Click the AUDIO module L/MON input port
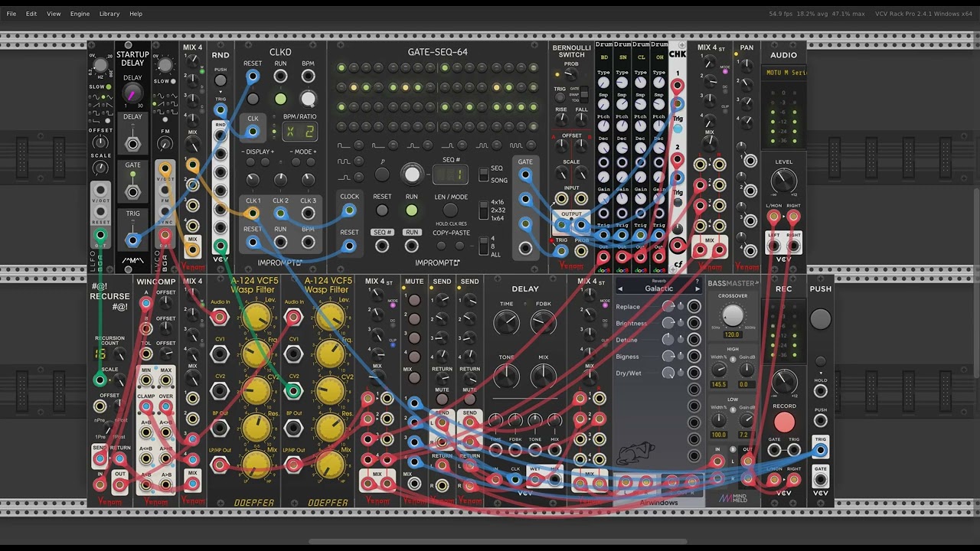The width and height of the screenshot is (980, 551). pos(774,218)
